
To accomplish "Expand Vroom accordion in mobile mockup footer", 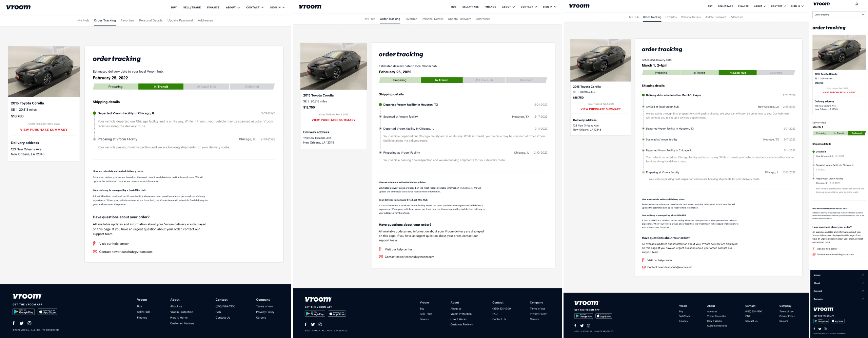I will click(839, 275).
